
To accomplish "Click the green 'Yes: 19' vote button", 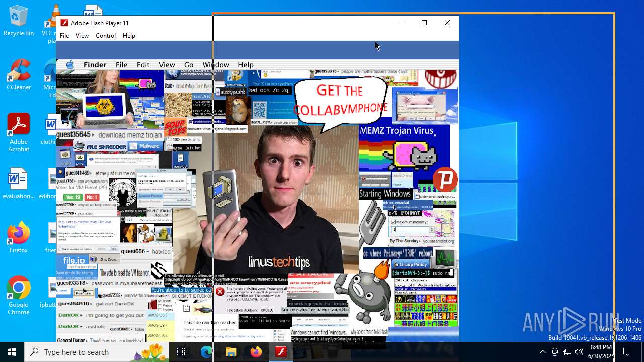I will (73, 197).
